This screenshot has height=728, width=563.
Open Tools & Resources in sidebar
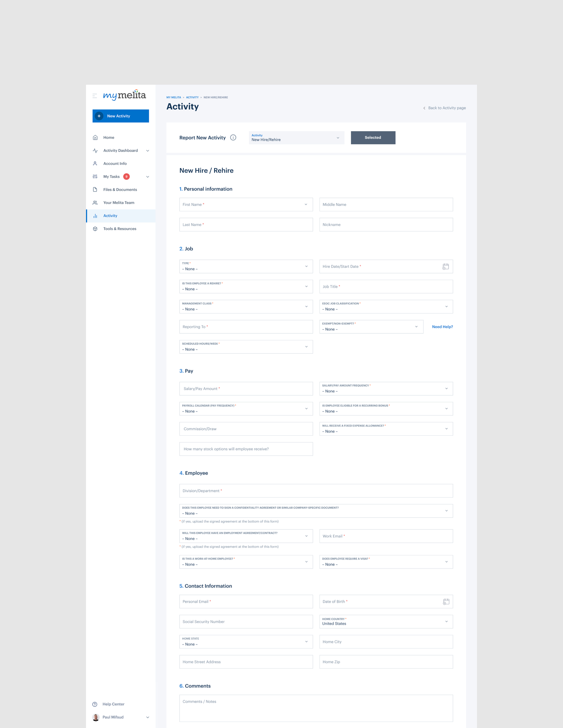(121, 229)
